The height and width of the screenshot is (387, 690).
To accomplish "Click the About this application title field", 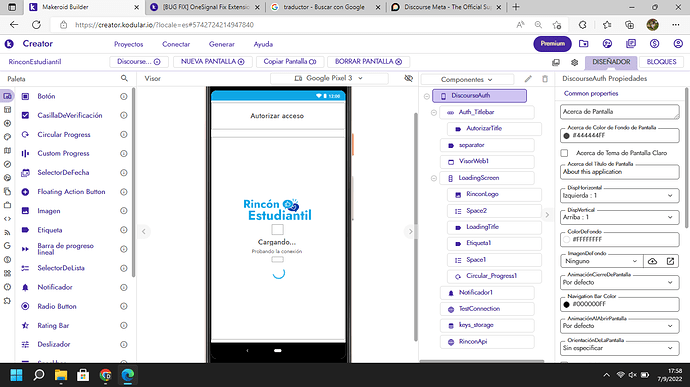I will point(620,172).
